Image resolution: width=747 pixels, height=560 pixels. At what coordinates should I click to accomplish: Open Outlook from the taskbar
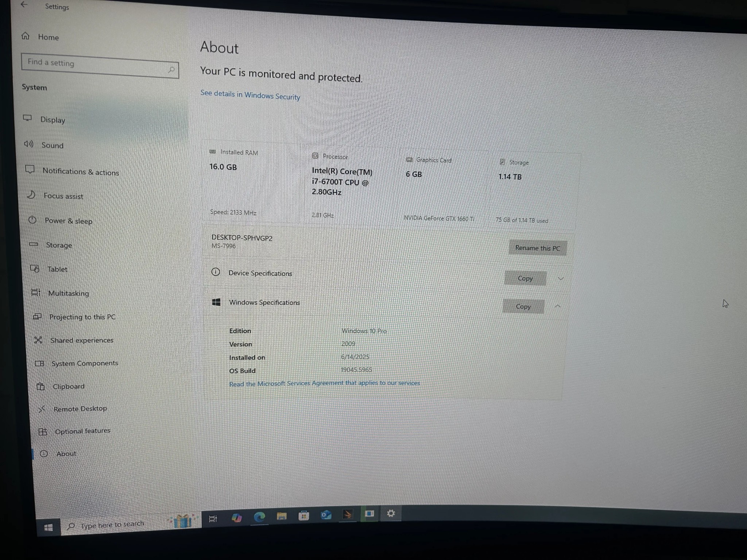click(326, 514)
